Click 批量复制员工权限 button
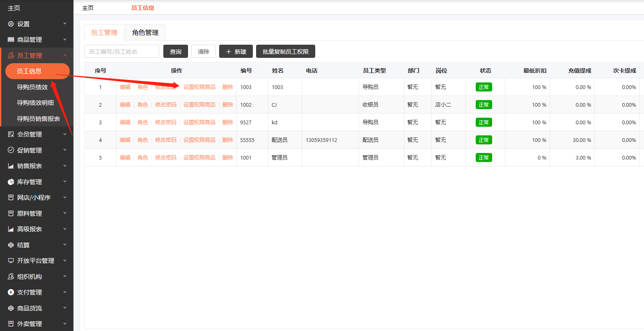Image resolution: width=644 pixels, height=331 pixels. click(x=286, y=52)
